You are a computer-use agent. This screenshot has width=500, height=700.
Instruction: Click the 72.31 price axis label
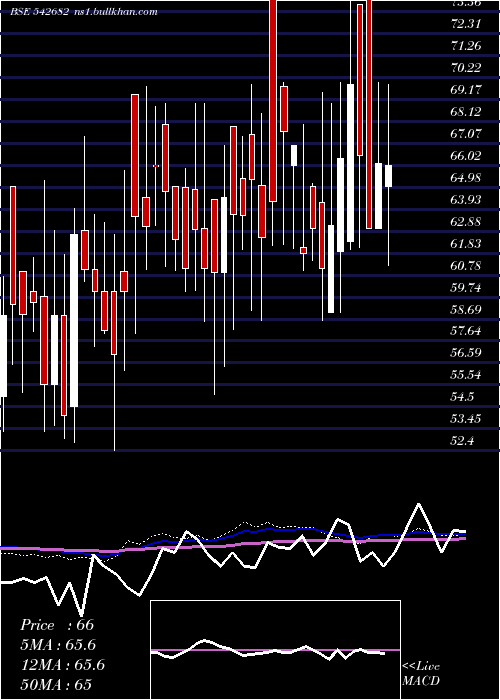tap(467, 24)
